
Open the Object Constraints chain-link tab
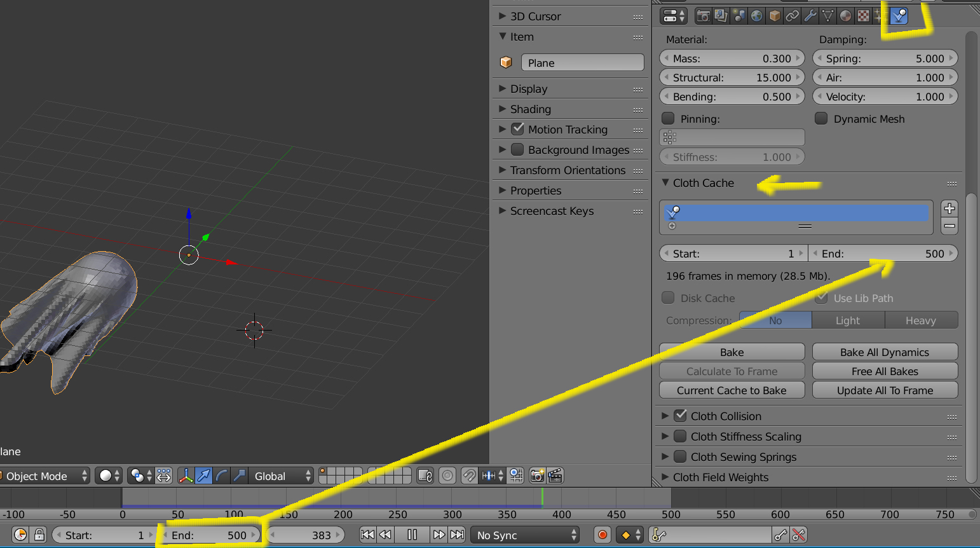(x=792, y=16)
